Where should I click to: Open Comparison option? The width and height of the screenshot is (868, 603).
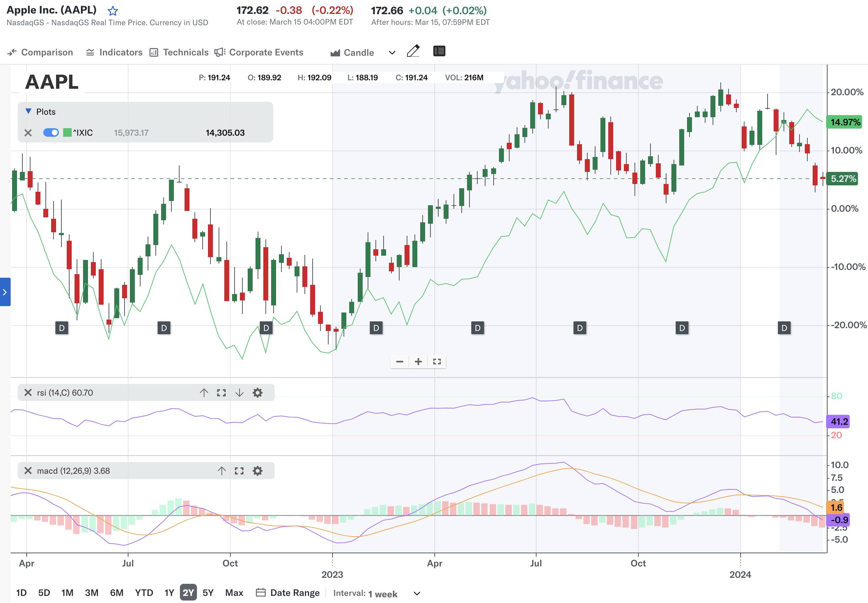(x=40, y=52)
